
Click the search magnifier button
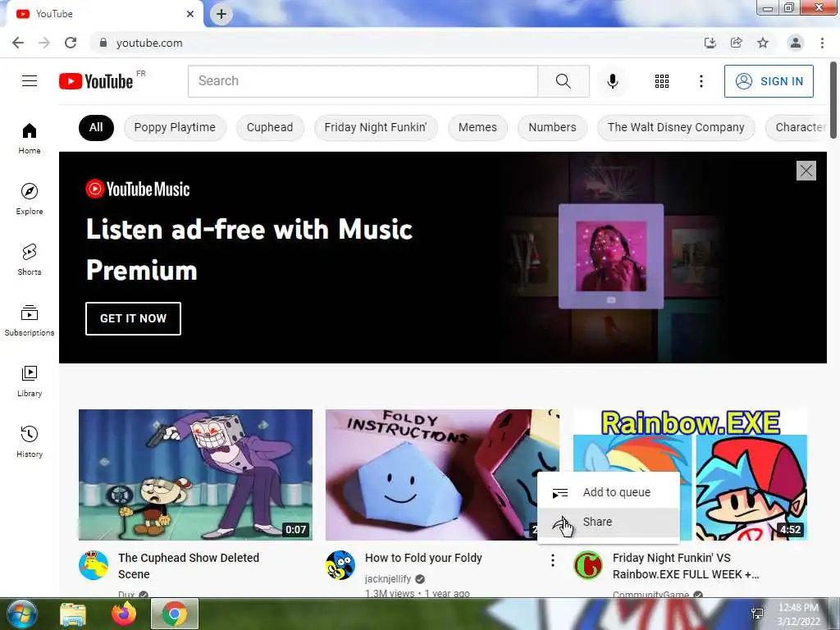563,81
